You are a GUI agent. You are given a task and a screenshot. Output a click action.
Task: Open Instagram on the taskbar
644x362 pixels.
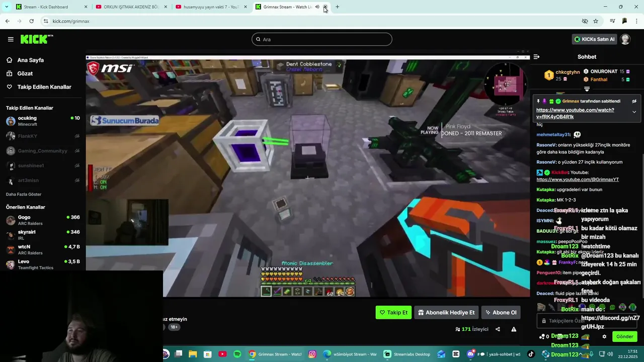click(x=312, y=354)
